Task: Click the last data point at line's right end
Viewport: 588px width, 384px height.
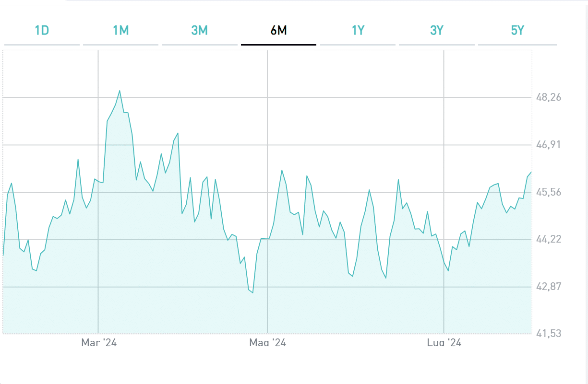Action: (531, 172)
